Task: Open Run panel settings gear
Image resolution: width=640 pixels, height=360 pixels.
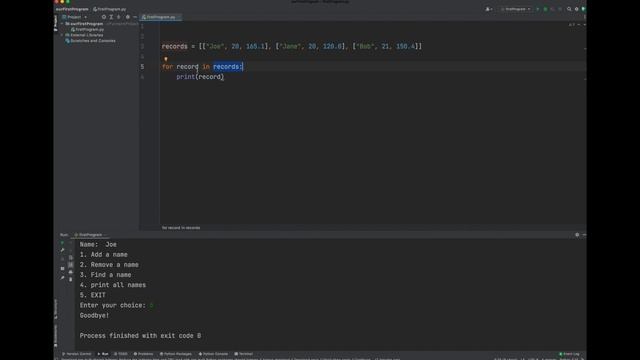Action: (577, 235)
